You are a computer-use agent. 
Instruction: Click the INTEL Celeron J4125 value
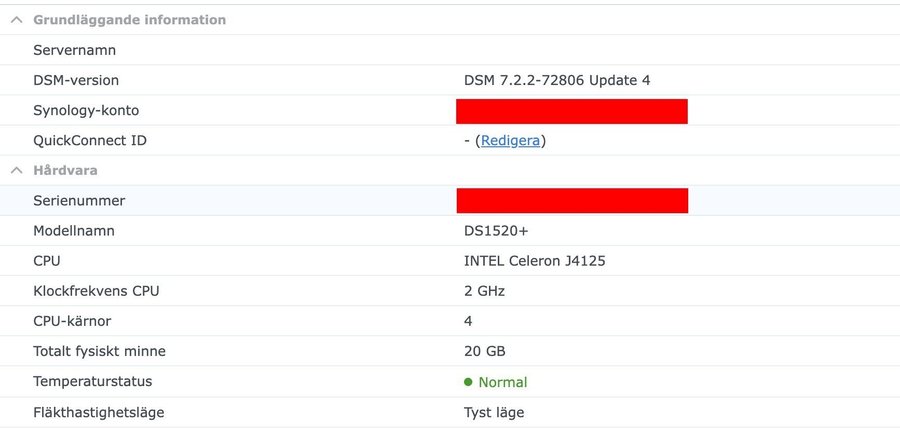tap(535, 261)
